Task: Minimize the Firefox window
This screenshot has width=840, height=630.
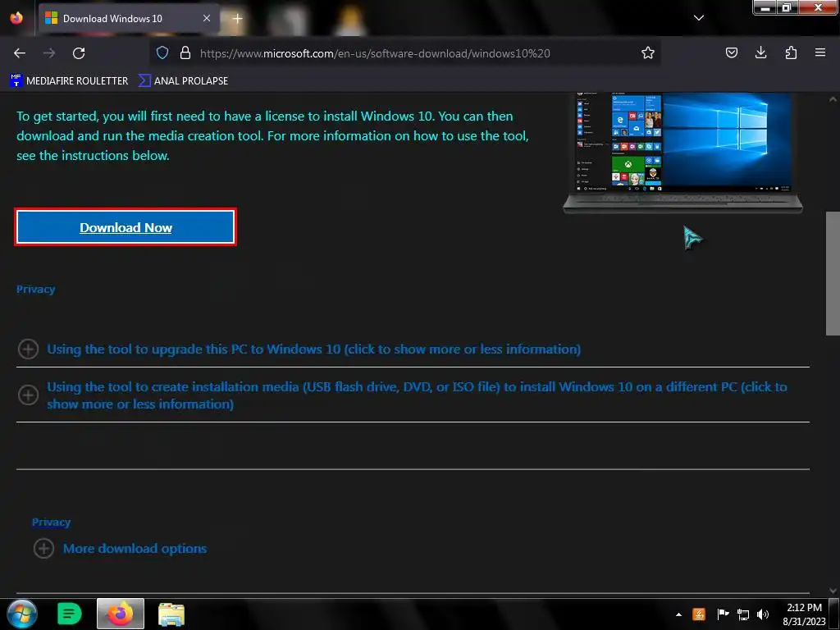Action: point(765,7)
